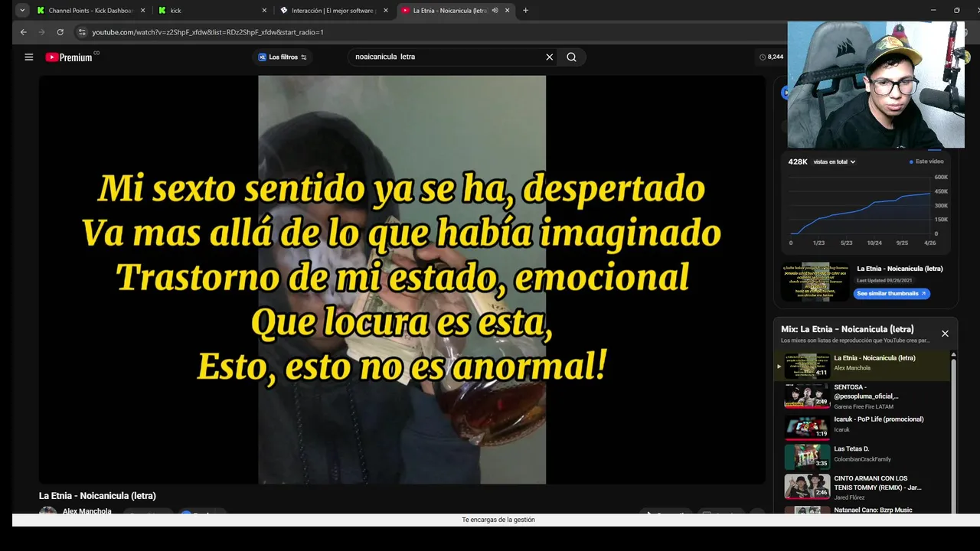The image size is (980, 551).
Task: Open the tab search dropdown arrow
Action: [21, 11]
